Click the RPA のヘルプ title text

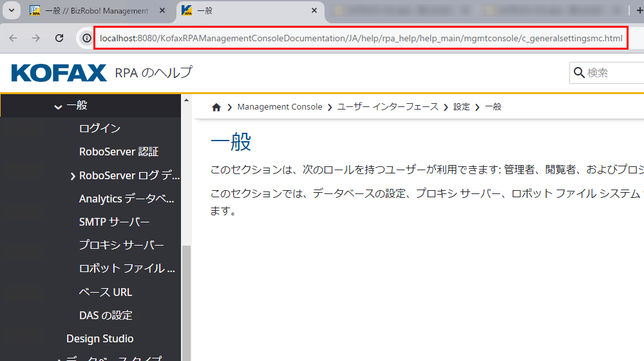[153, 73]
